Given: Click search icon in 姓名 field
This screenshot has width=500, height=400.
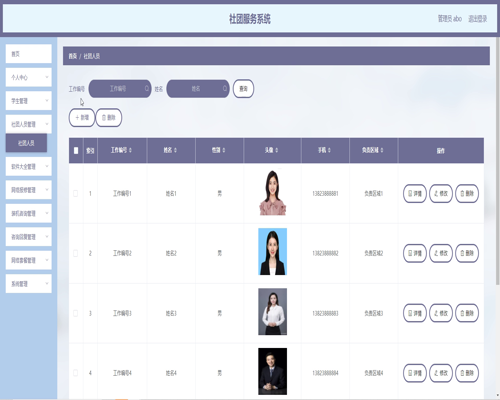Looking at the screenshot, I should pyautogui.click(x=225, y=88).
